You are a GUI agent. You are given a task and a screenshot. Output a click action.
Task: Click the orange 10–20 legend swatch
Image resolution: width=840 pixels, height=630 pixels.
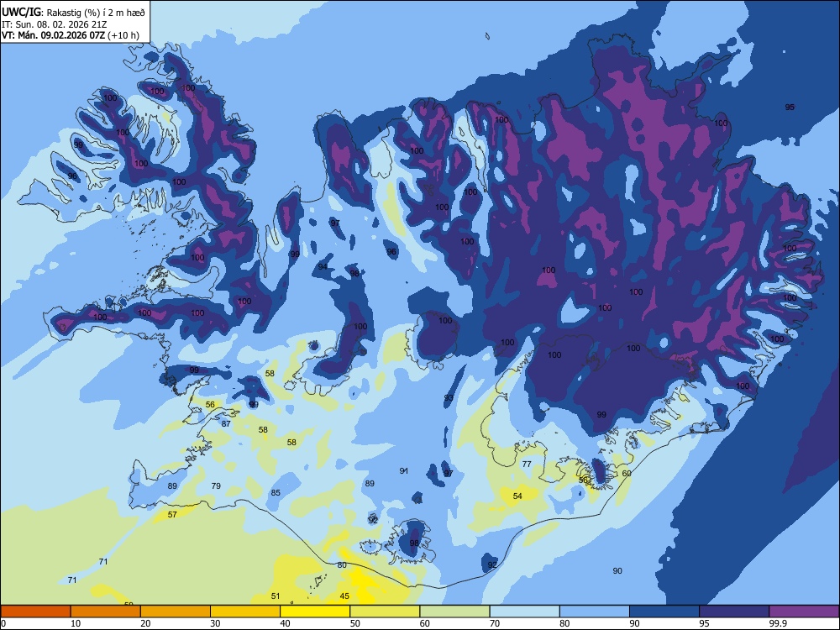point(106,612)
